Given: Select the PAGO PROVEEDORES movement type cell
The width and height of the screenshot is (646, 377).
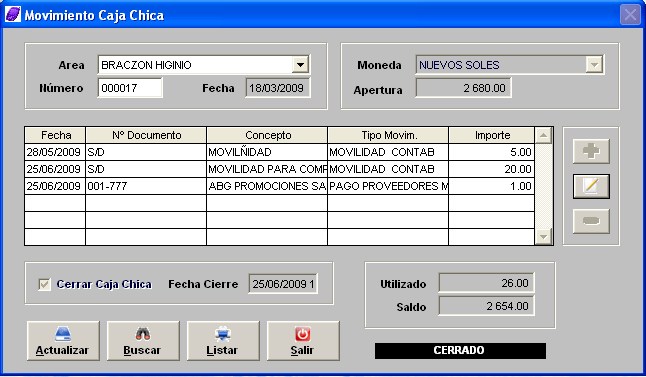Looking at the screenshot, I should coord(389,186).
